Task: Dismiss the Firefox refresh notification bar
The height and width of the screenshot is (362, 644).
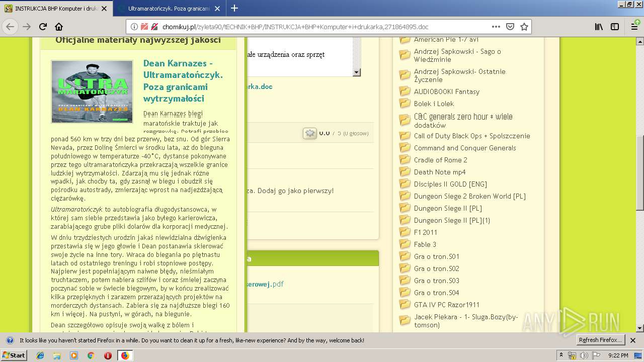Action: (x=633, y=340)
